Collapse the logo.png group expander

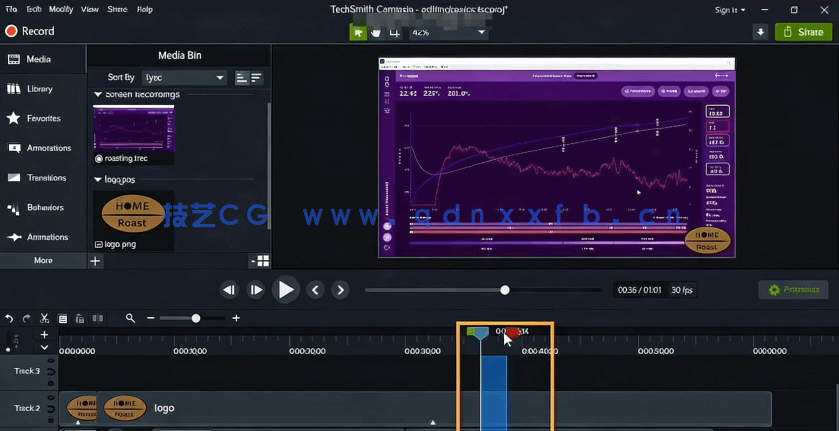(98, 179)
